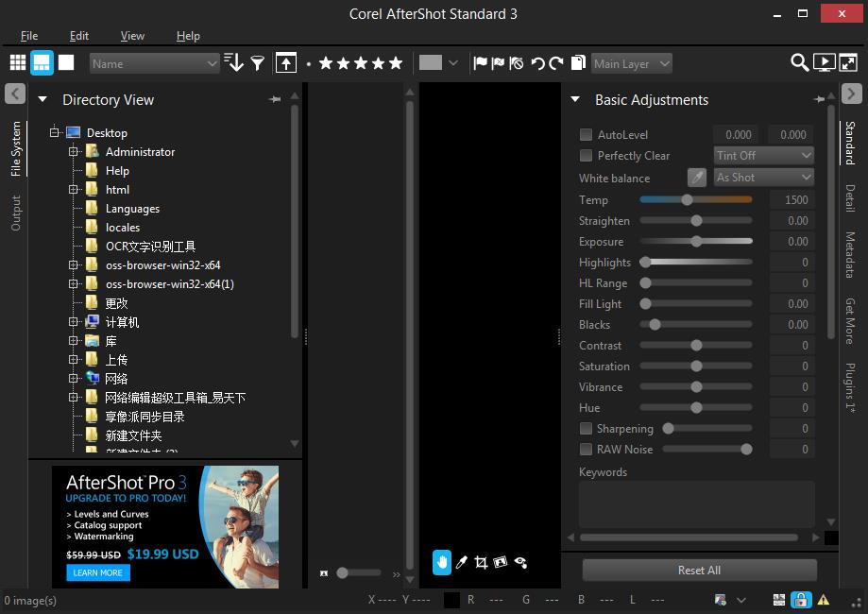Screen dimensions: 868x614
Task: Set rating to one star
Action: 326,63
